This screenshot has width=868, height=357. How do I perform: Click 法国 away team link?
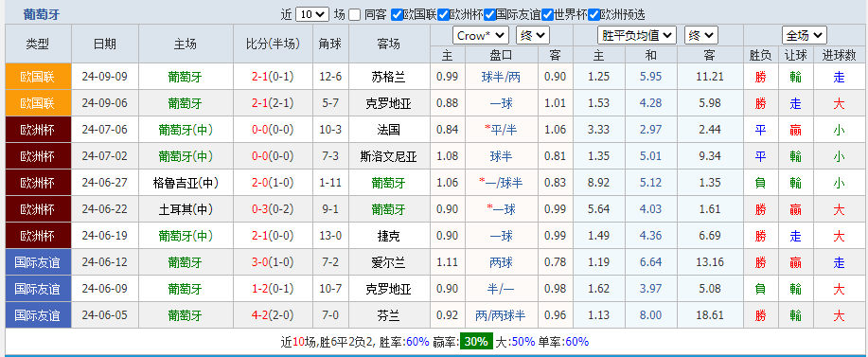coord(388,130)
